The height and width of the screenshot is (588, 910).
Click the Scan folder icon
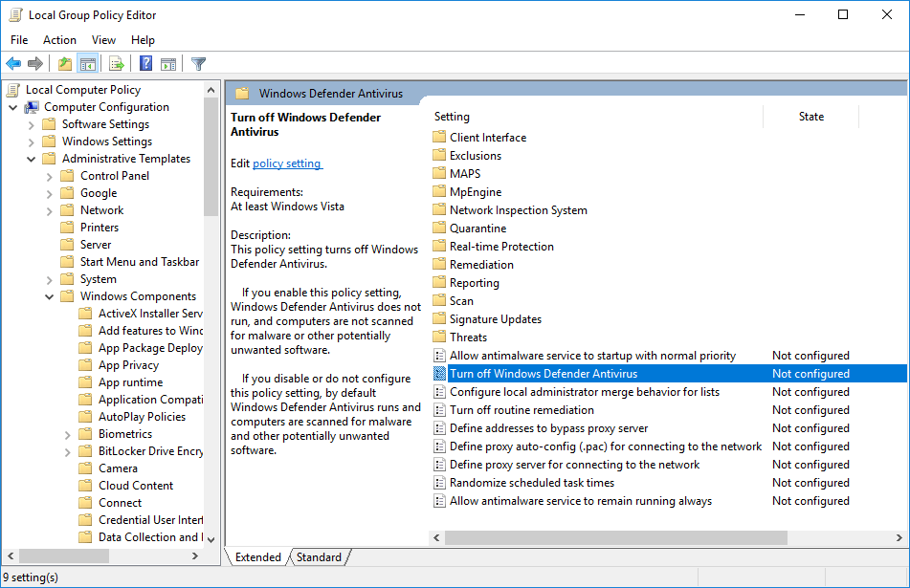[439, 301]
